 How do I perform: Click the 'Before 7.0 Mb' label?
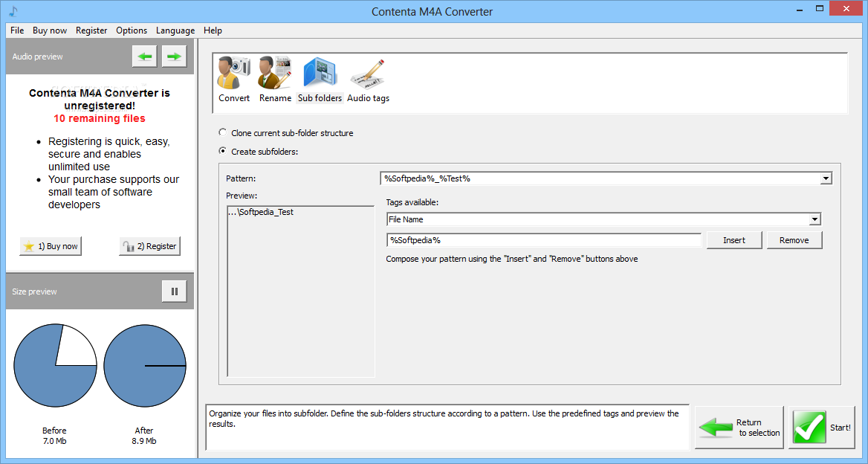(54, 436)
